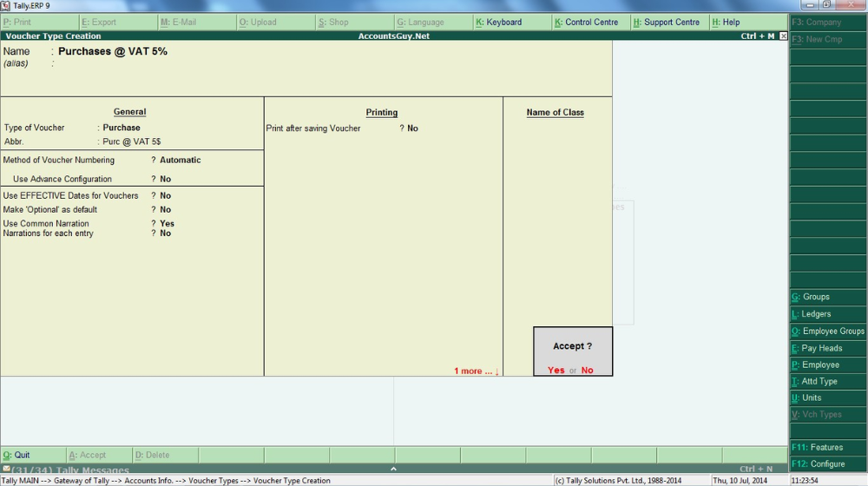The height and width of the screenshot is (486, 868).
Task: Open the Help menu
Action: coord(726,22)
